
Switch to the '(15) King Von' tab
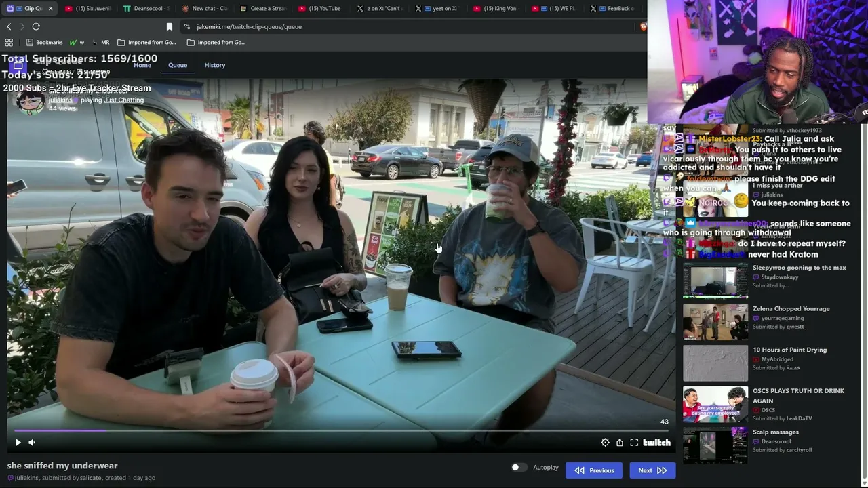tap(496, 9)
